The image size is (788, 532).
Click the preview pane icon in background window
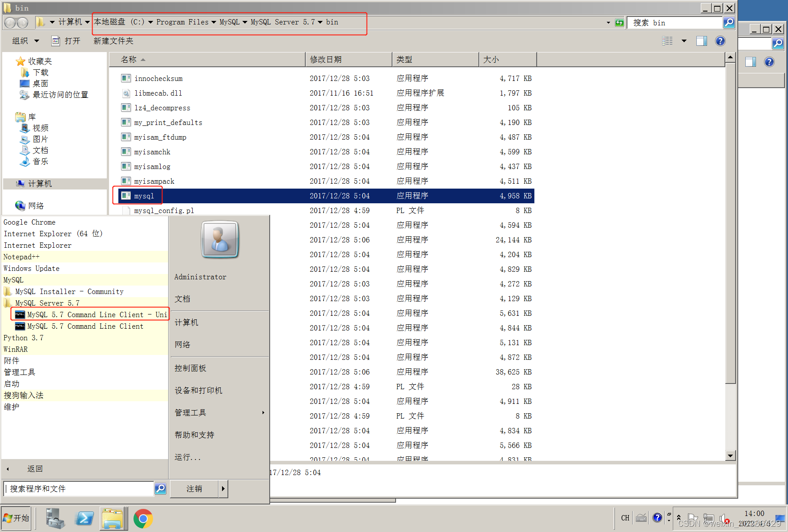click(751, 62)
